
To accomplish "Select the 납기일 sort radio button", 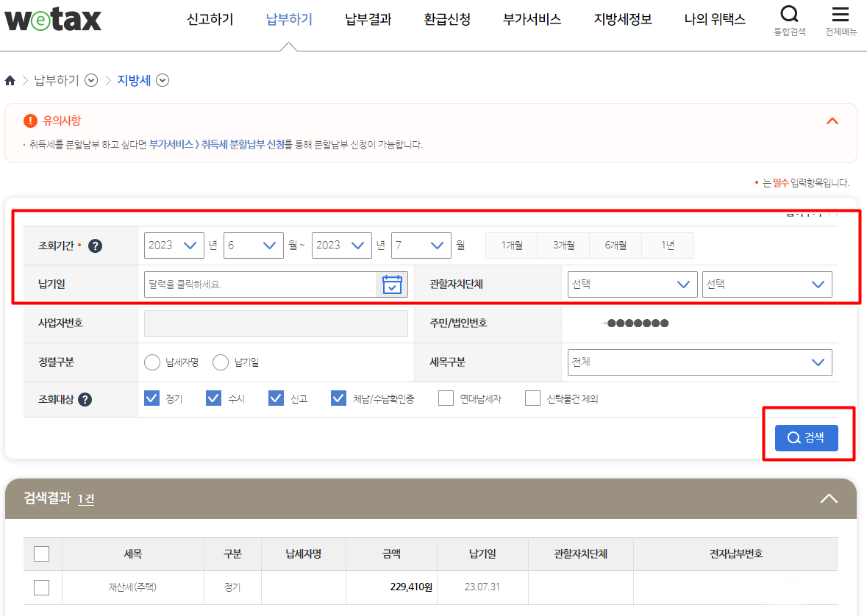I will tap(221, 362).
